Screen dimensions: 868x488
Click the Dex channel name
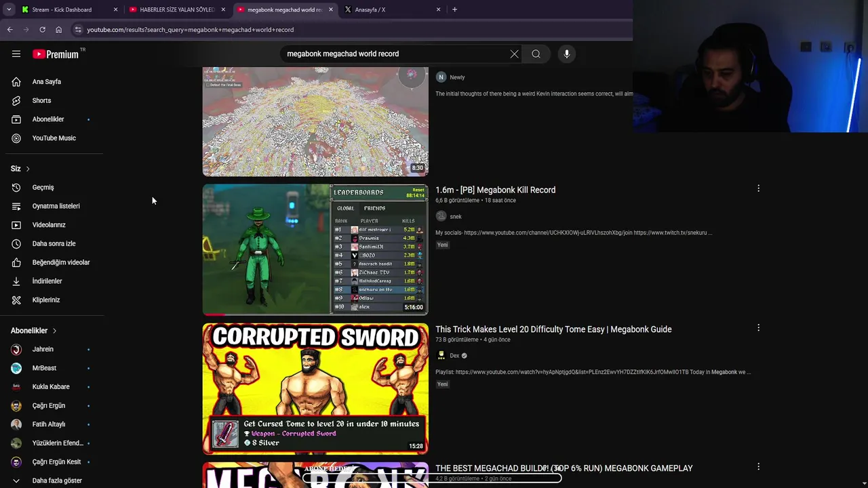pyautogui.click(x=454, y=356)
